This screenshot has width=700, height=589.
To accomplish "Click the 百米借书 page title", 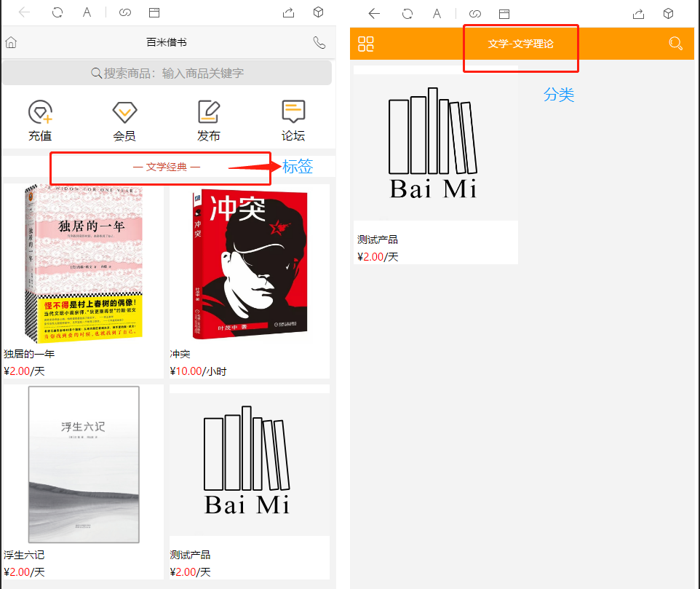I will click(167, 42).
